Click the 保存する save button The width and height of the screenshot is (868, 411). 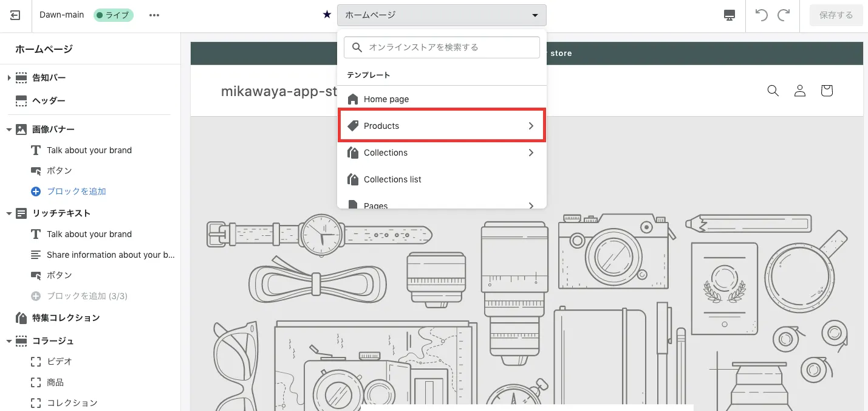pyautogui.click(x=836, y=15)
